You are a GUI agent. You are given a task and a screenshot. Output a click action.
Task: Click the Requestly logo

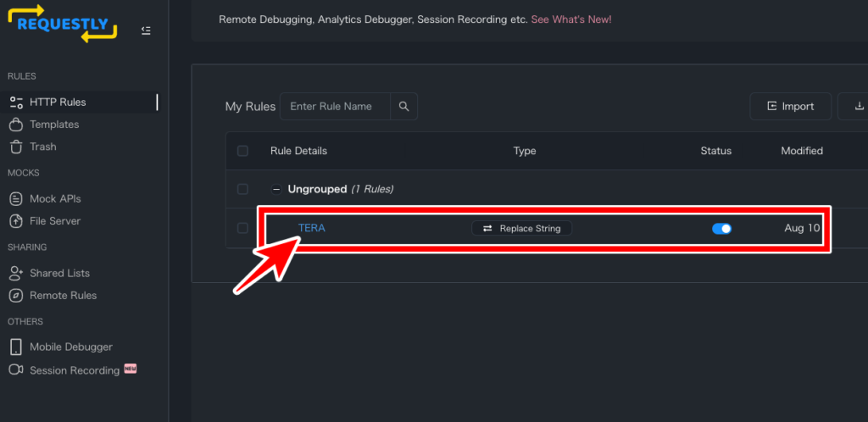[63, 23]
